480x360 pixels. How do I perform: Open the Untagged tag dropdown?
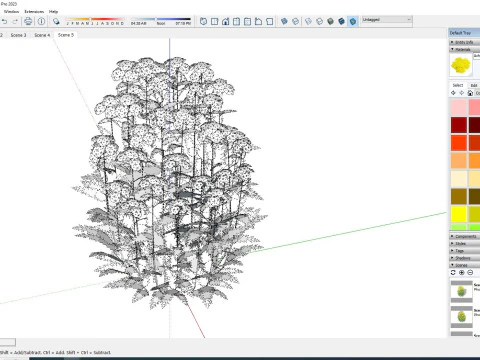coord(387,20)
